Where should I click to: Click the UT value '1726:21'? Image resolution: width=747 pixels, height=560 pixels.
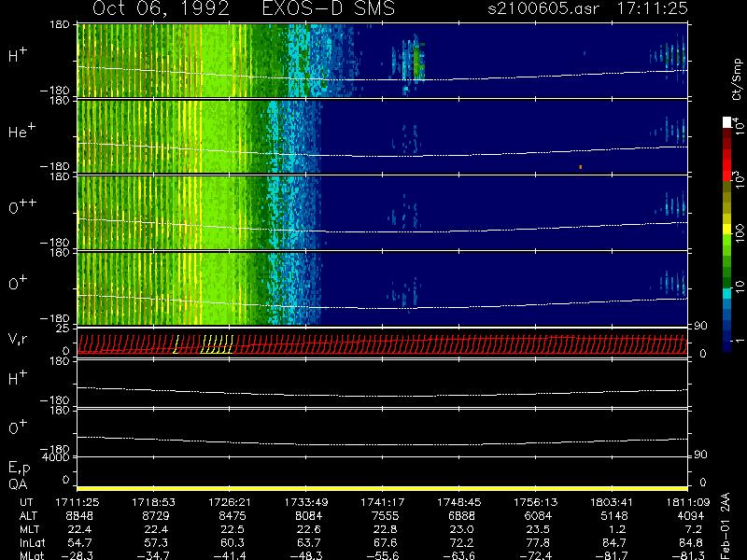(x=230, y=502)
